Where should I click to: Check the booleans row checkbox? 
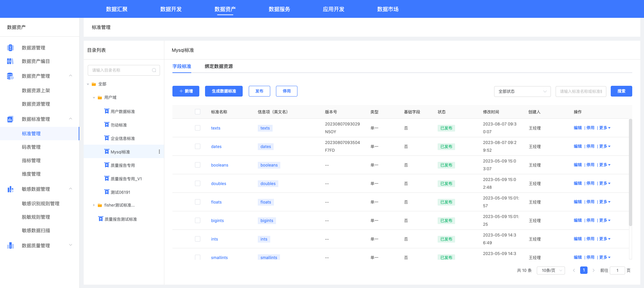(198, 165)
